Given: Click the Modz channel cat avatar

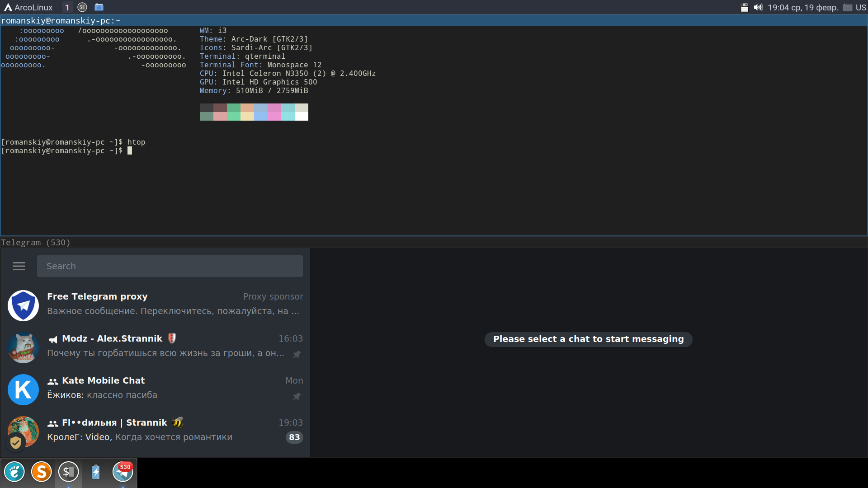Looking at the screenshot, I should pos(23,347).
